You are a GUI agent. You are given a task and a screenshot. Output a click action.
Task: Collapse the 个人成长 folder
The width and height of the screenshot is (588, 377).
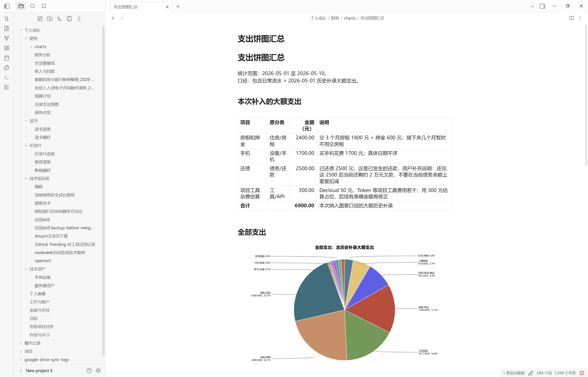[x=21, y=30]
